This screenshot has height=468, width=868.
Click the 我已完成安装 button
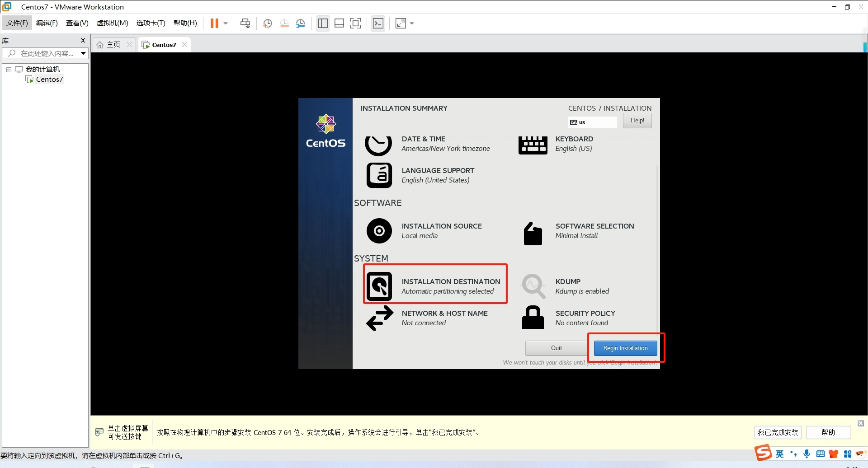point(778,432)
